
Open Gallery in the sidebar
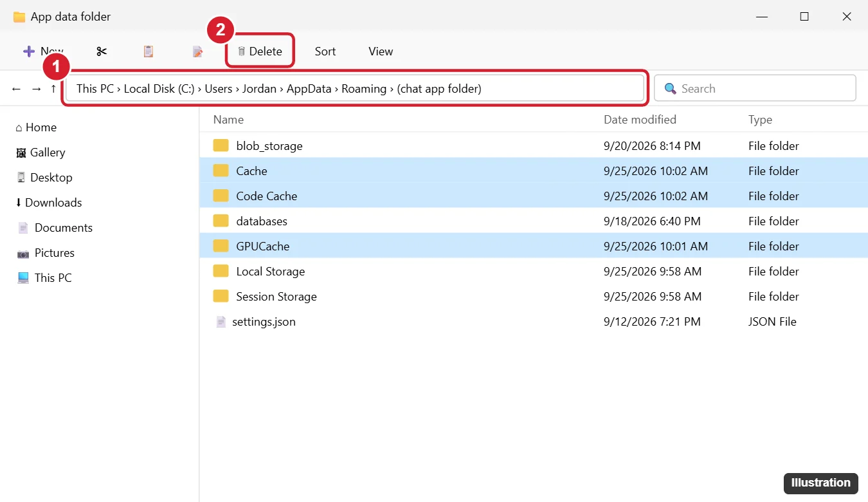click(x=41, y=153)
